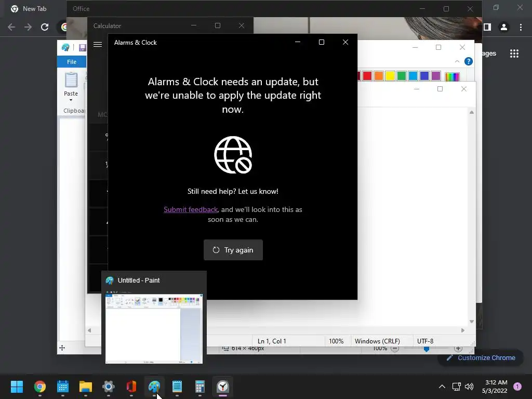
Task: Click Paint Help question mark icon
Action: [x=469, y=61]
